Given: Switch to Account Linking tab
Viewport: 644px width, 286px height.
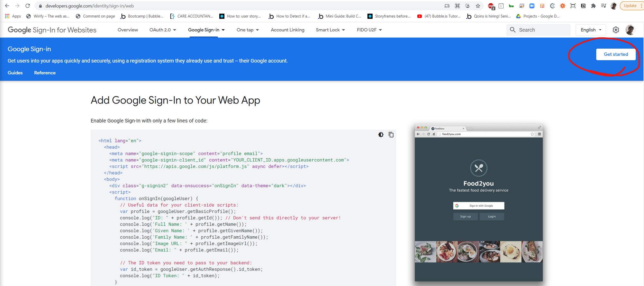Looking at the screenshot, I should [287, 30].
